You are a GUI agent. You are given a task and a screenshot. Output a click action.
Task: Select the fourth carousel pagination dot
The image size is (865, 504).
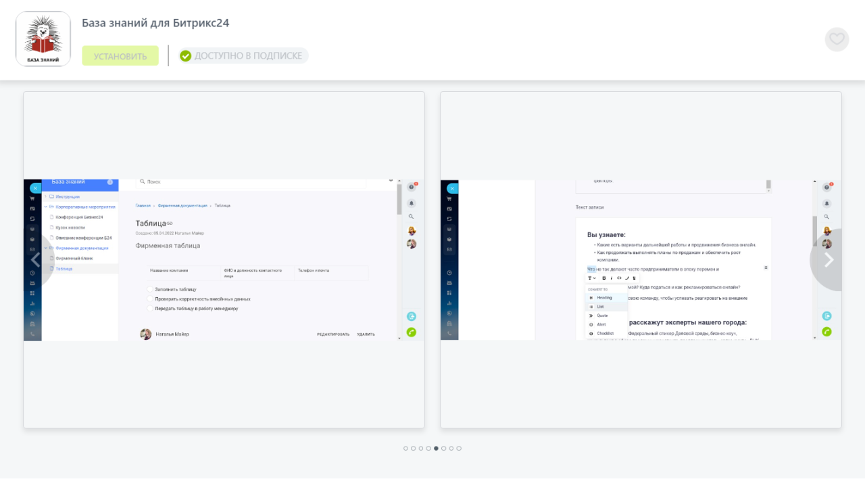(x=428, y=449)
